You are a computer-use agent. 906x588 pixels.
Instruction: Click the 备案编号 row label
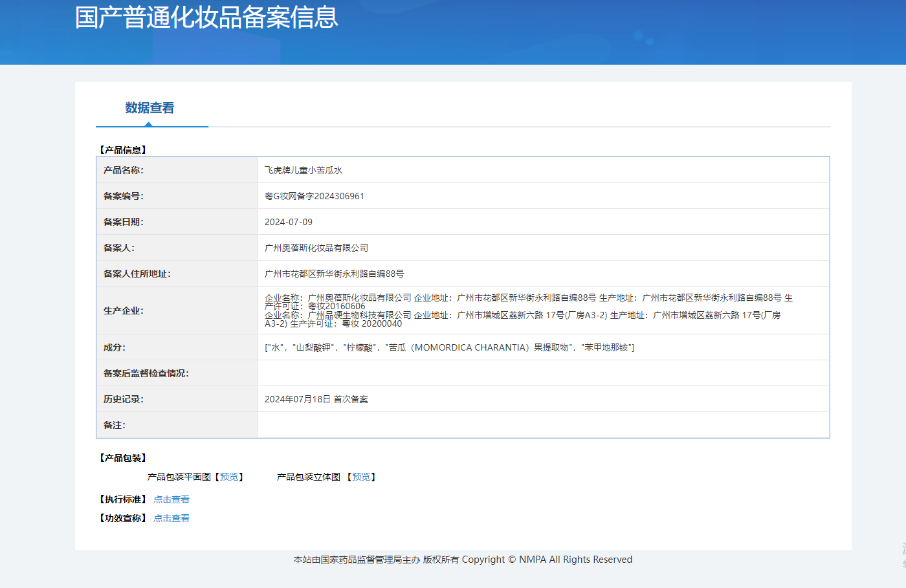pyautogui.click(x=124, y=196)
